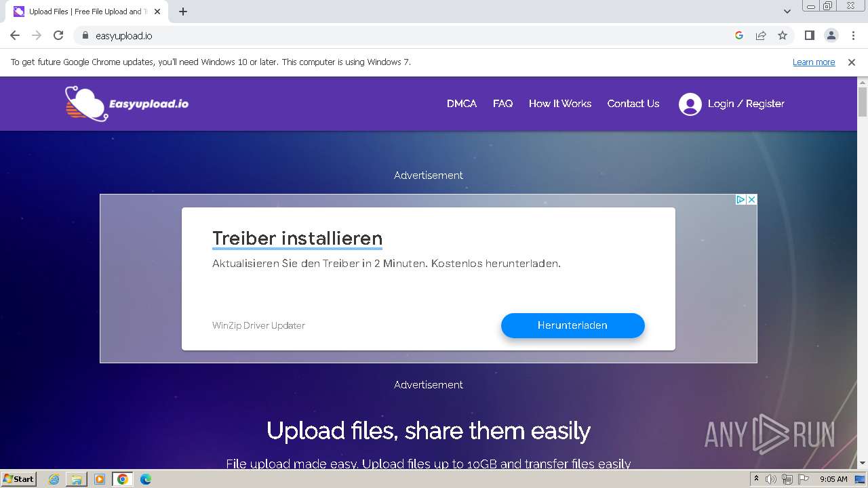Click the scrollbar down arrow
868x488 pixels.
click(x=863, y=464)
